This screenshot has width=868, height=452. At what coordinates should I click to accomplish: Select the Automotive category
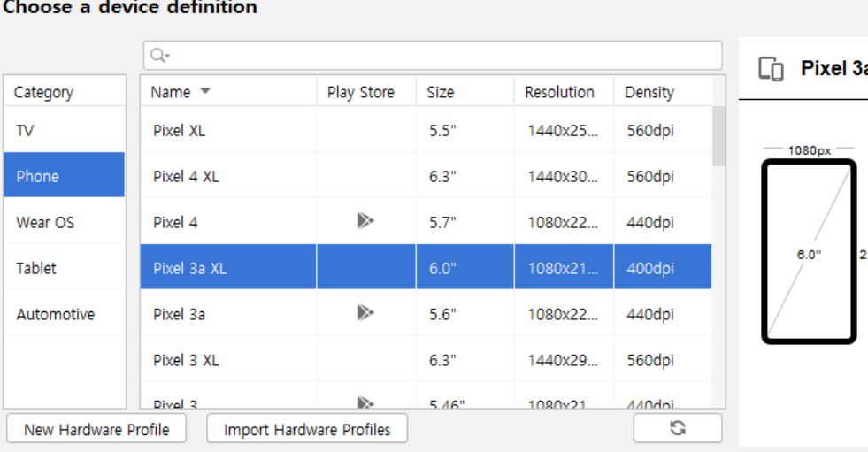tap(65, 314)
